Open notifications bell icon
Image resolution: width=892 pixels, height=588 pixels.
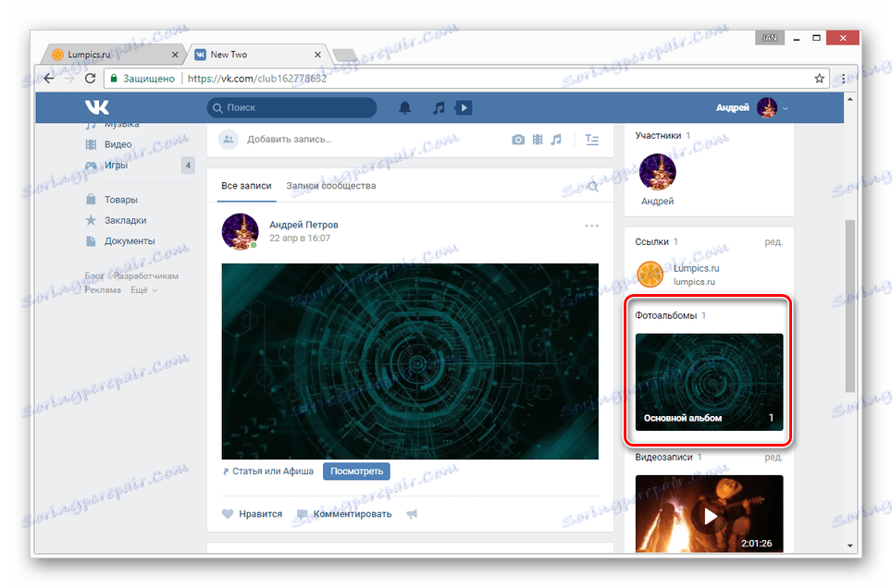point(404,107)
